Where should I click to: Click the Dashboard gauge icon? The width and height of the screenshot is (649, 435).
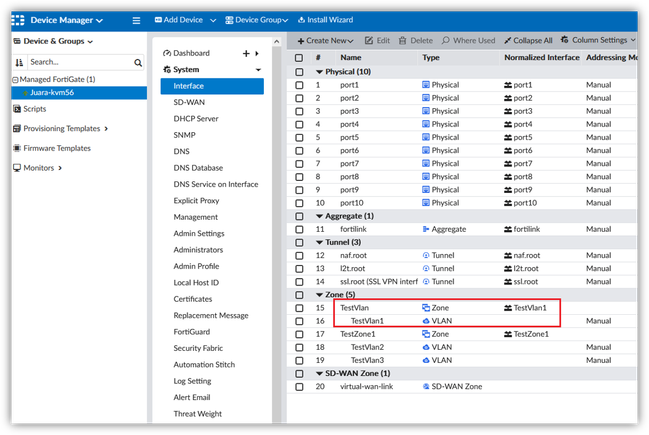(167, 53)
